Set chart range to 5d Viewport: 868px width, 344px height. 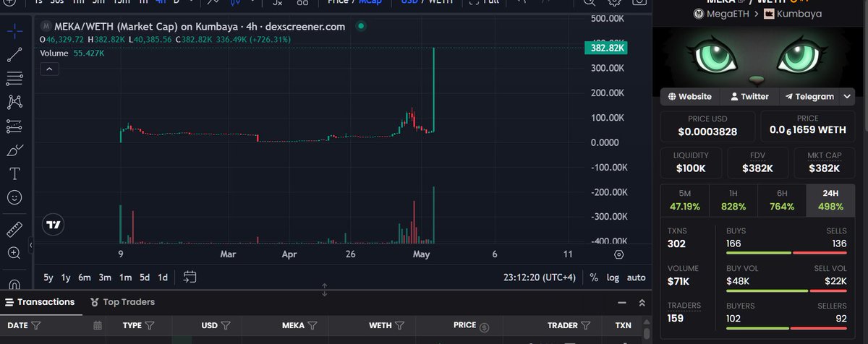[145, 277]
